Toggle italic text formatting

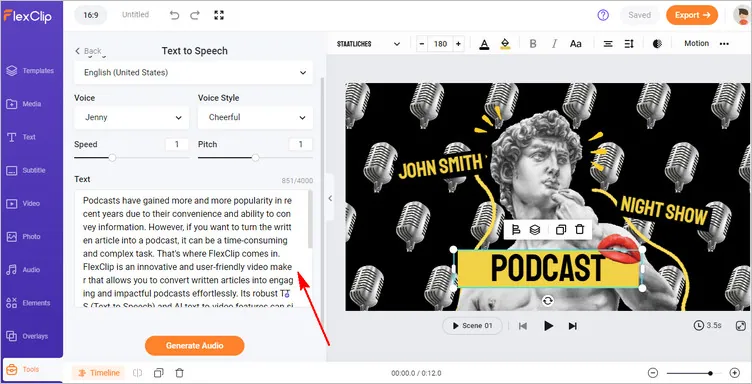[554, 44]
